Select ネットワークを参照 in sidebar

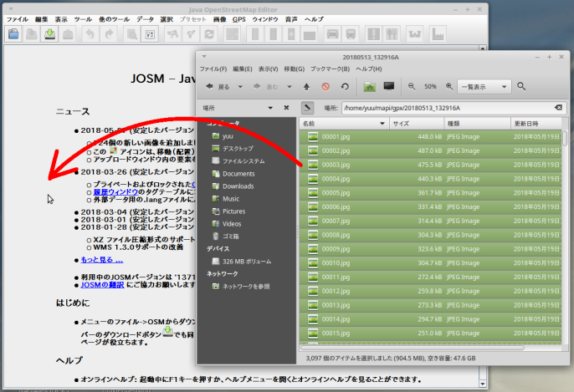(246, 287)
